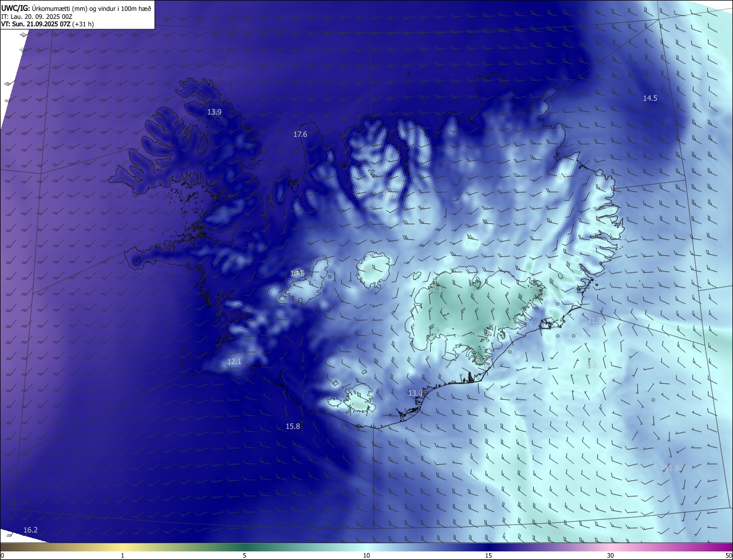The height and width of the screenshot is (560, 733).
Task: Click the 11.9 value label on the map
Action: point(595,321)
